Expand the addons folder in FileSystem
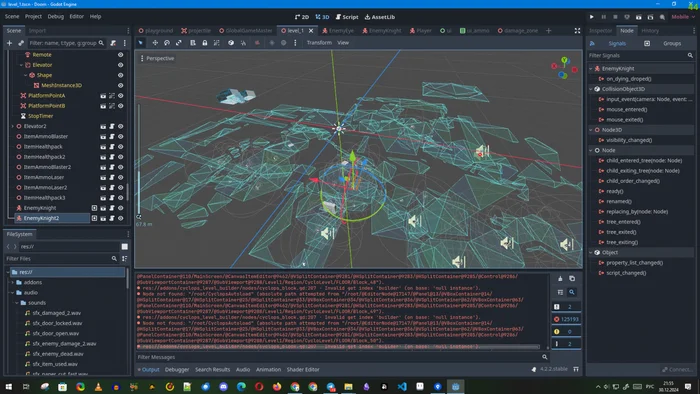This screenshot has height=394, width=700. tap(12, 282)
